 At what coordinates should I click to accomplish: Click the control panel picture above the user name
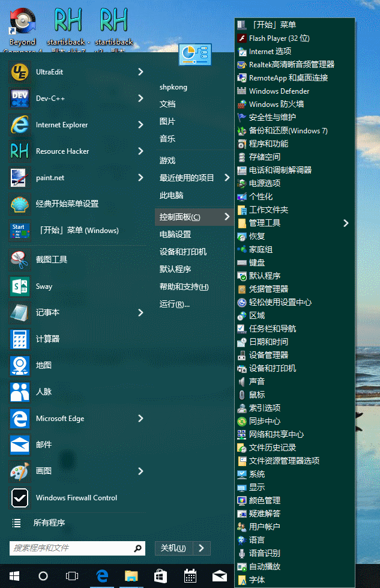tap(195, 55)
